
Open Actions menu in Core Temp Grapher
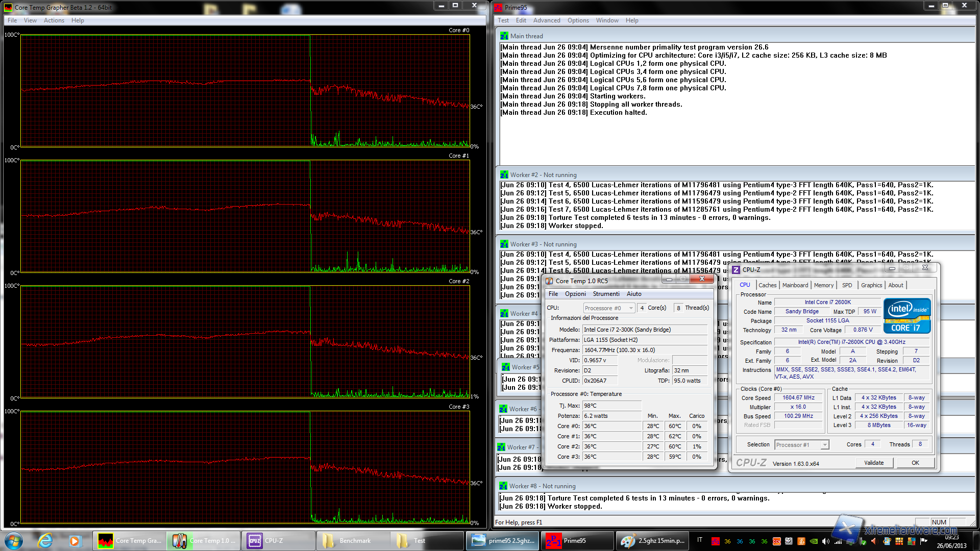pyautogui.click(x=54, y=20)
